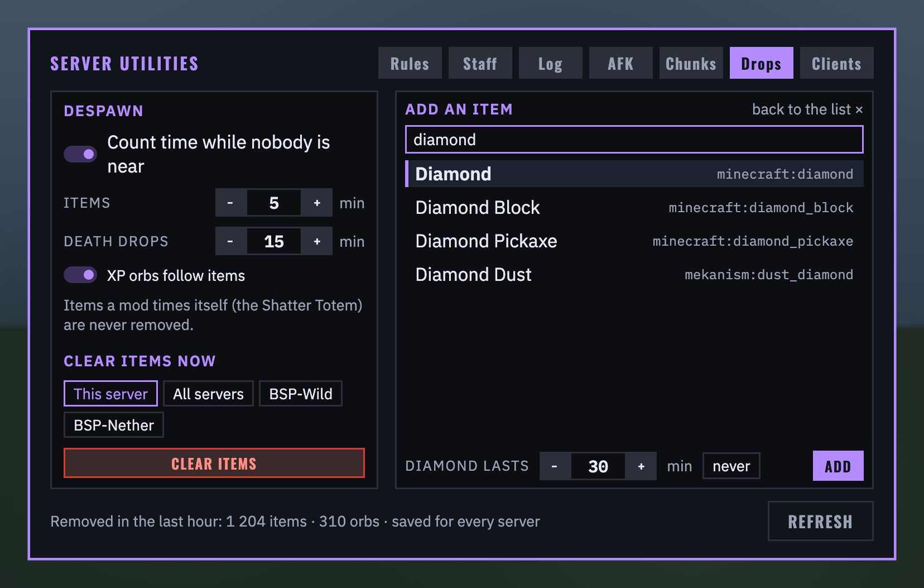Increase ITEMS despawn minutes

(317, 203)
